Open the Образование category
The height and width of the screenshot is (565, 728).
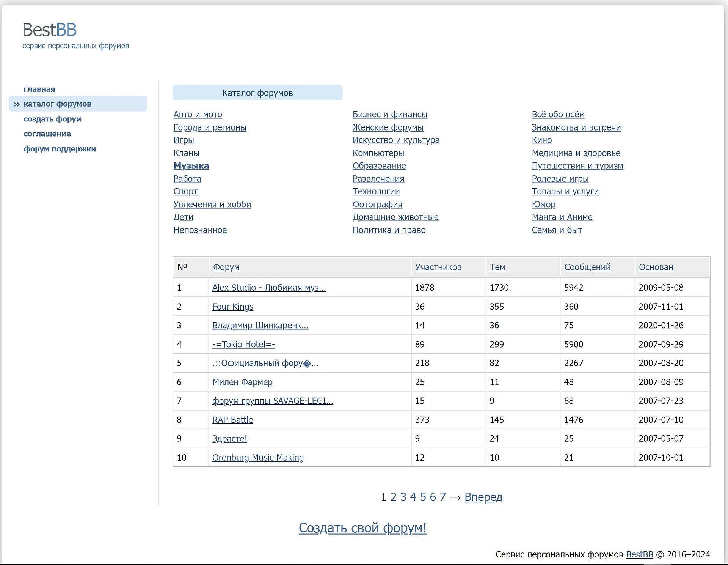point(379,166)
